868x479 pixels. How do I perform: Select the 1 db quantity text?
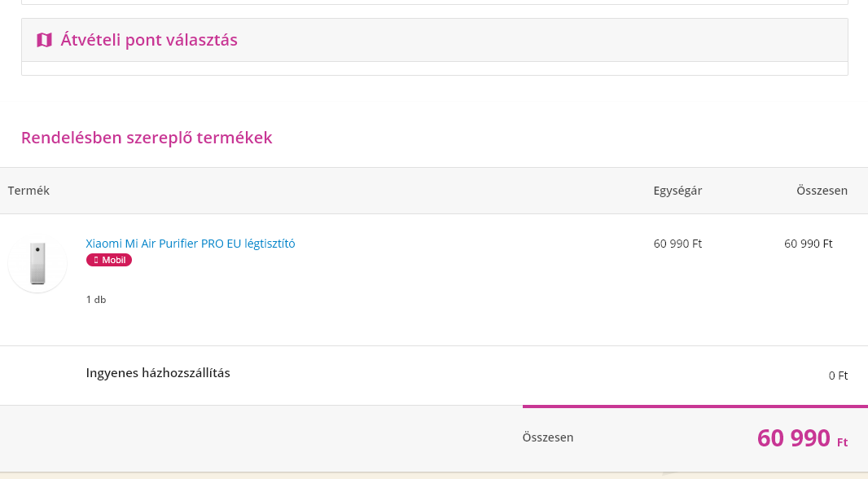pos(96,300)
